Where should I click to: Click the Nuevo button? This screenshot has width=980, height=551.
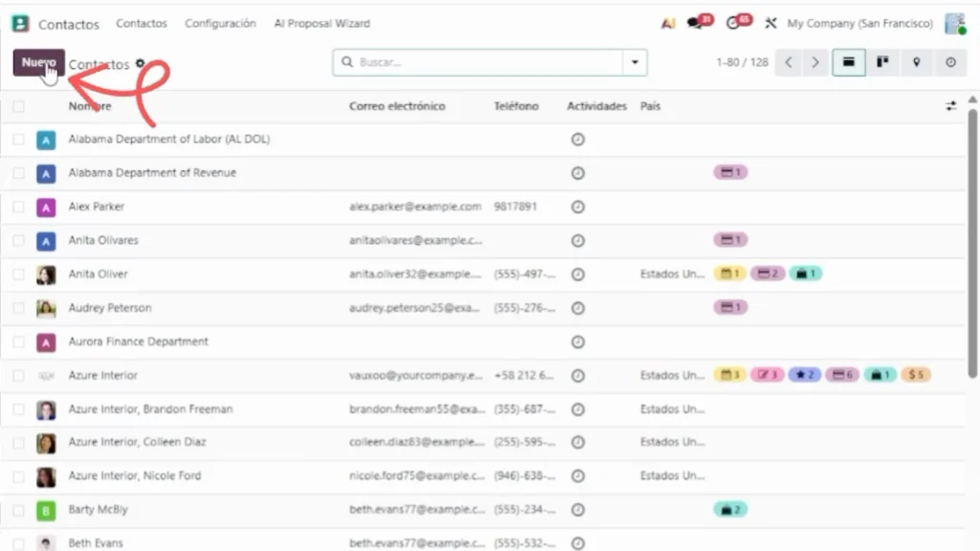(x=38, y=62)
